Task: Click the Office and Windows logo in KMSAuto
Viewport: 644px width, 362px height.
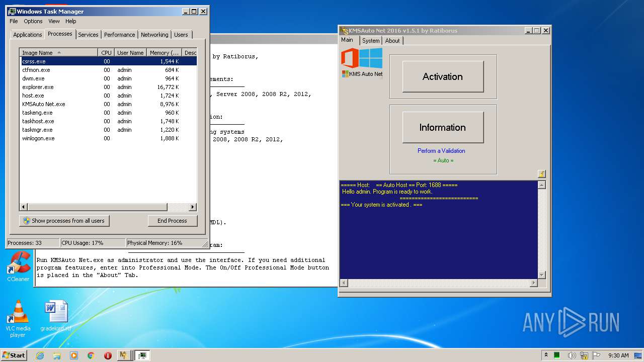Action: 362,58
